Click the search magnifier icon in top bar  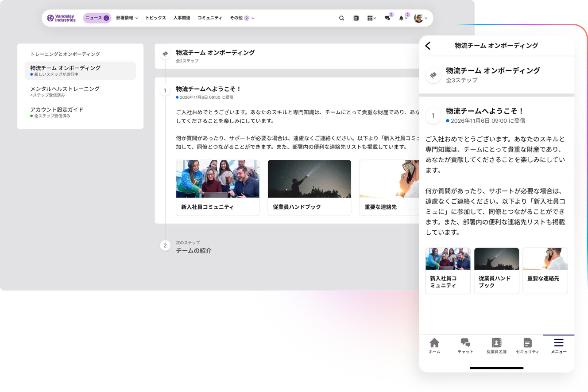click(341, 18)
